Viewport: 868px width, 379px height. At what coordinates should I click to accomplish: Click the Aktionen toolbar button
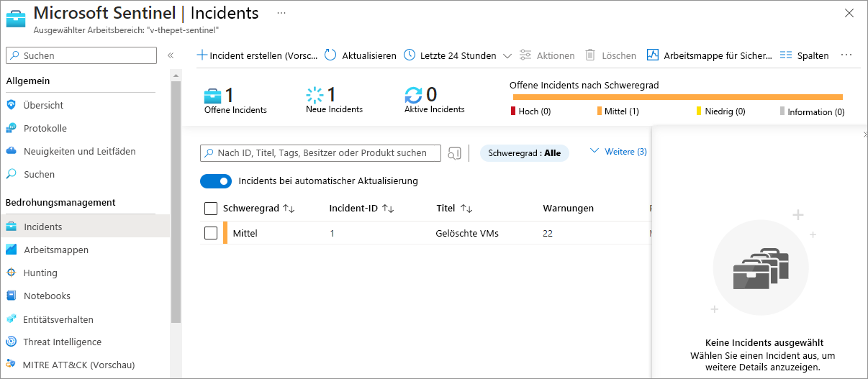click(547, 55)
